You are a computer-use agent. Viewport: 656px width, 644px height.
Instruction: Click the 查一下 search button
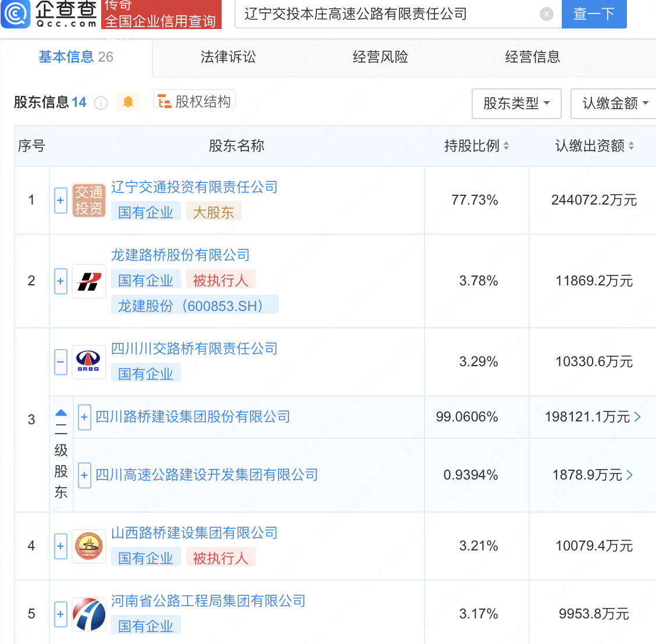click(x=594, y=14)
